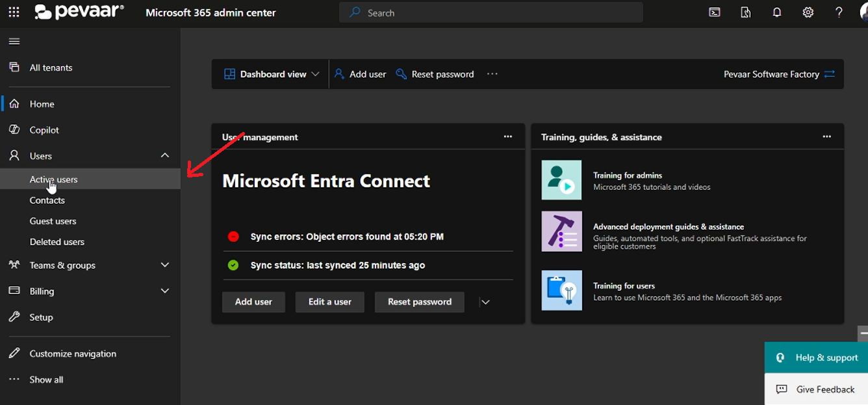Click Pevaar Software Factory tenant name
The image size is (868, 405).
tap(771, 74)
